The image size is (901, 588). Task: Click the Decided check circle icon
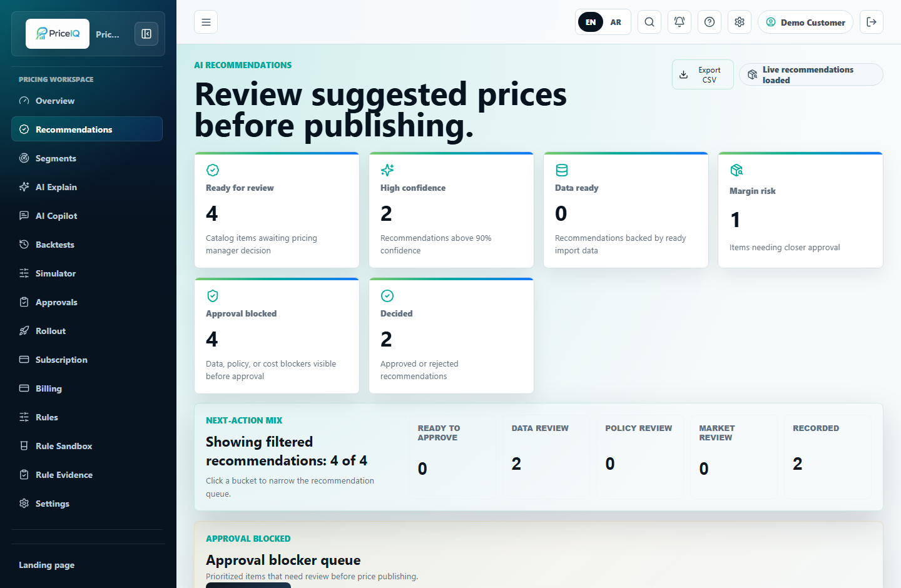387,296
